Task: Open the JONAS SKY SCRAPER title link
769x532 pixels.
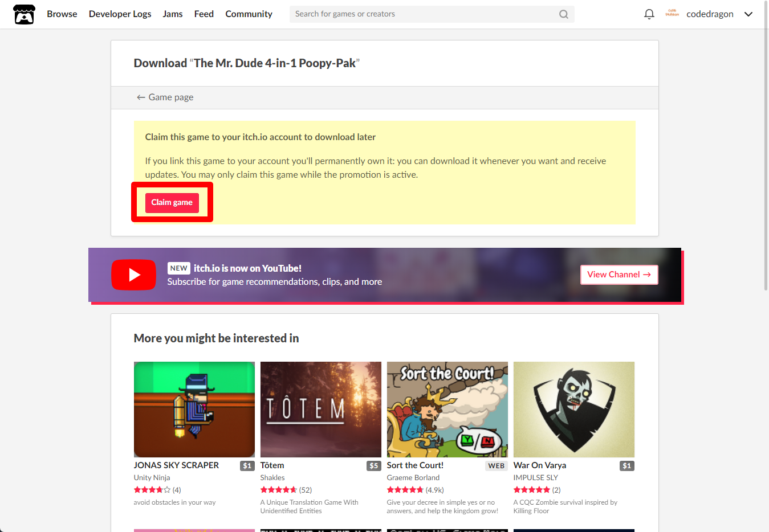Action: (x=176, y=465)
